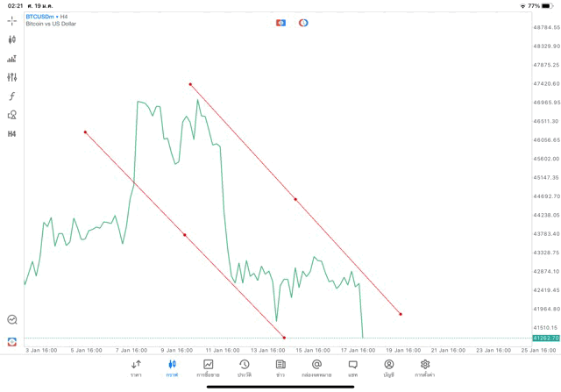Tap the current price label 41262.70
Screen dimensions: 561x392
tap(545, 338)
